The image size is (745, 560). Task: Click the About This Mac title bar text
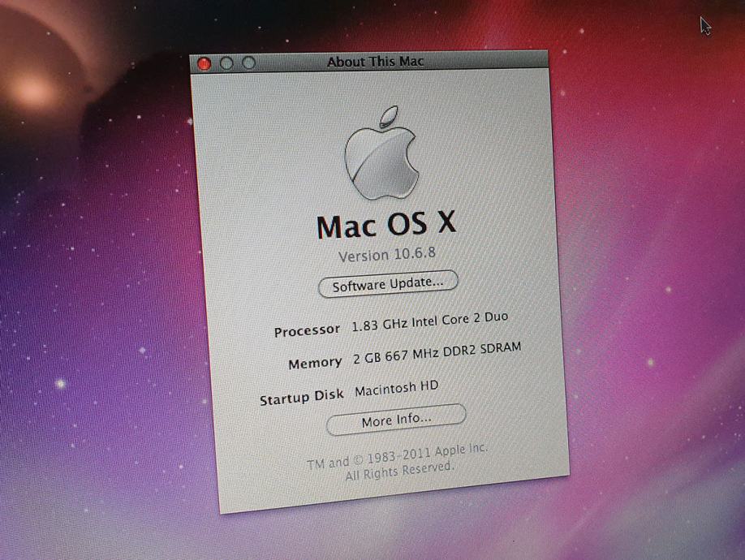[x=376, y=61]
